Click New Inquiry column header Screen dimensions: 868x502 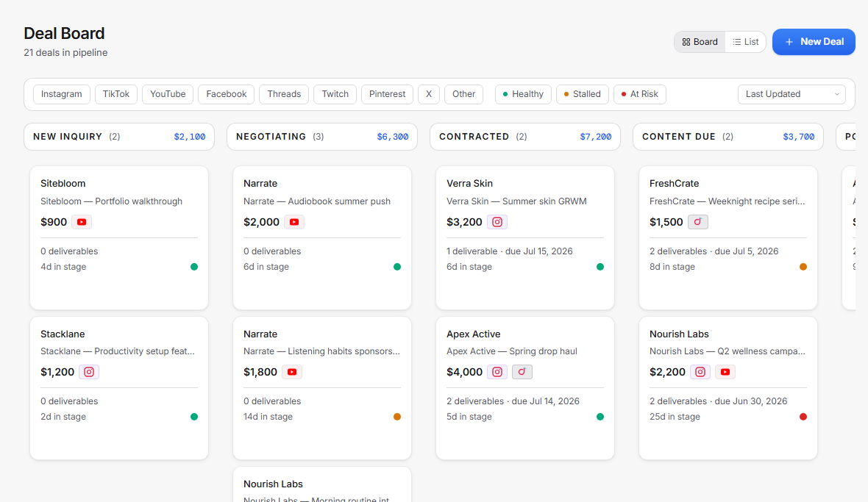[x=119, y=137]
